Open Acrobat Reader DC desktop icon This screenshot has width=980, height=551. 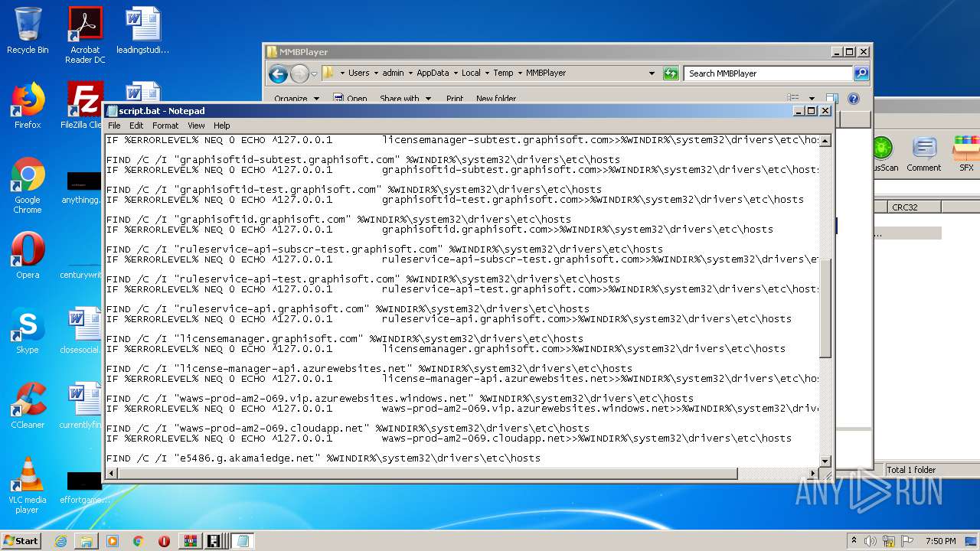tap(85, 35)
